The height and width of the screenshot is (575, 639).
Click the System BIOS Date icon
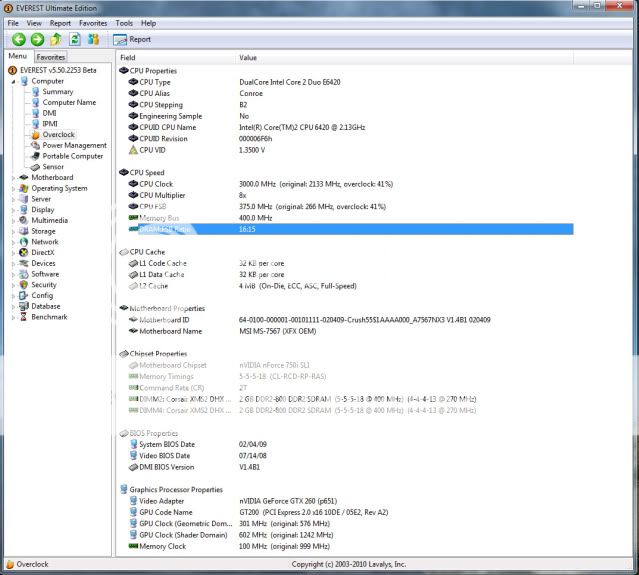(x=133, y=444)
